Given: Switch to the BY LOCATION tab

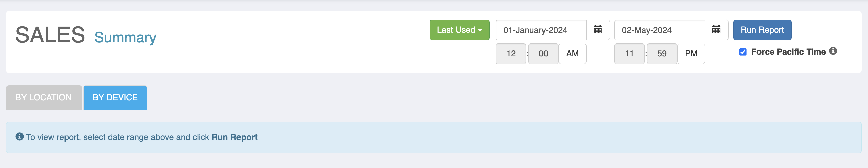Looking at the screenshot, I should (44, 97).
